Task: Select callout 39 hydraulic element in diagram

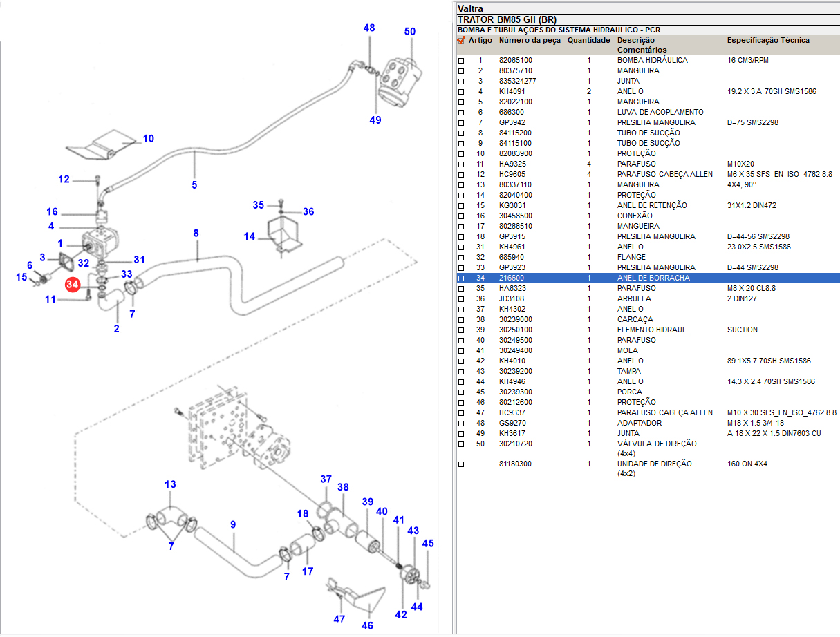Action: pyautogui.click(x=368, y=502)
